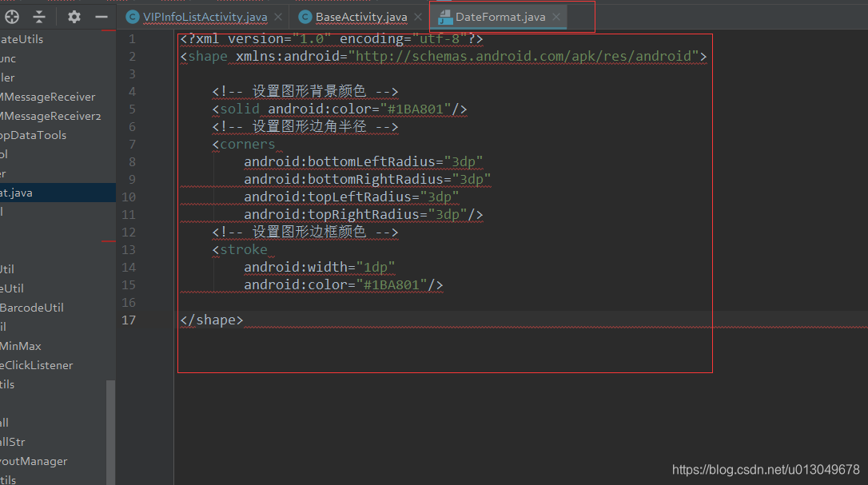868x485 pixels.
Task: Select MessageReceiver2 in project tree
Action: [50, 117]
